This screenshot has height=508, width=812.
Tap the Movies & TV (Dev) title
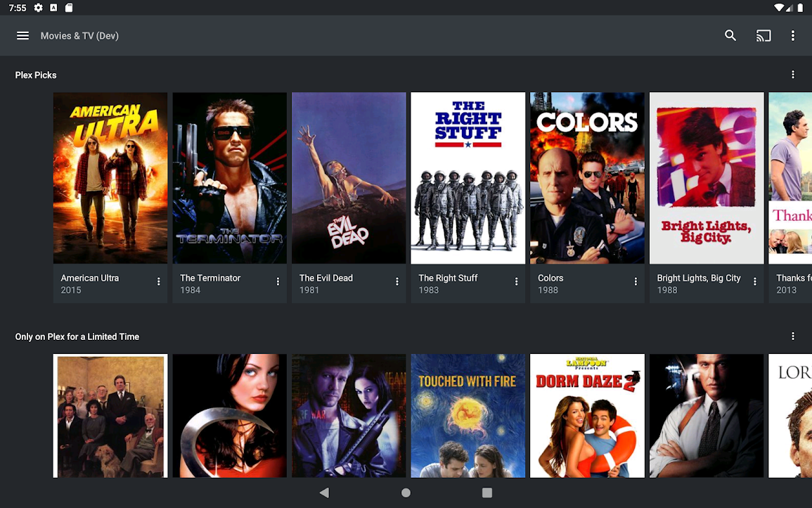coord(79,36)
